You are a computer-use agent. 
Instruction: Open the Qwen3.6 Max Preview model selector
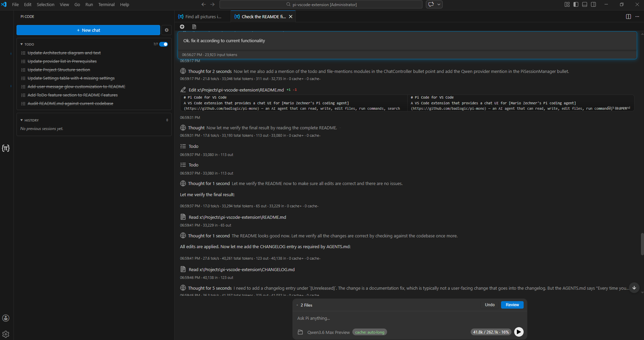coord(328,332)
